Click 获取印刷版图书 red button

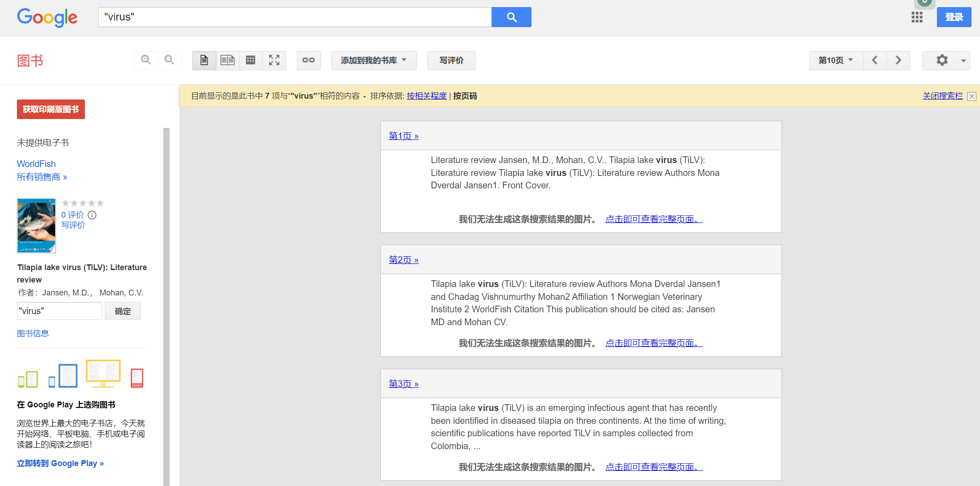click(x=51, y=109)
